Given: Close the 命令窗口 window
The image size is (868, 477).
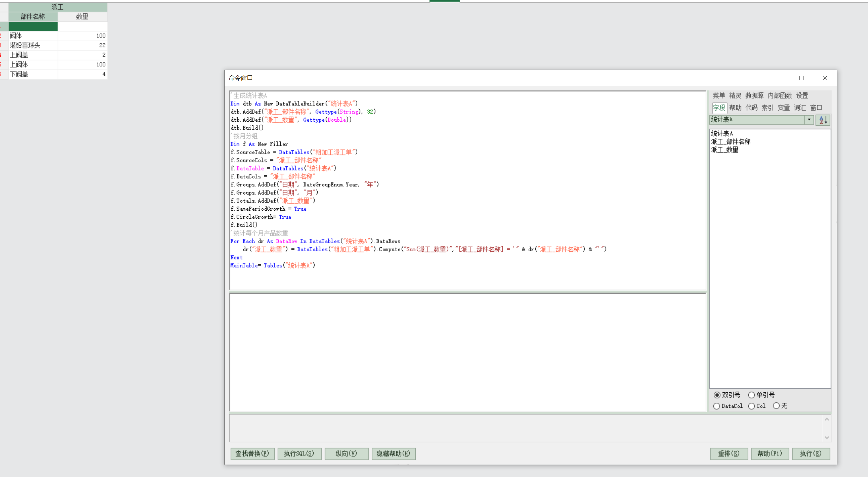Looking at the screenshot, I should click(825, 78).
